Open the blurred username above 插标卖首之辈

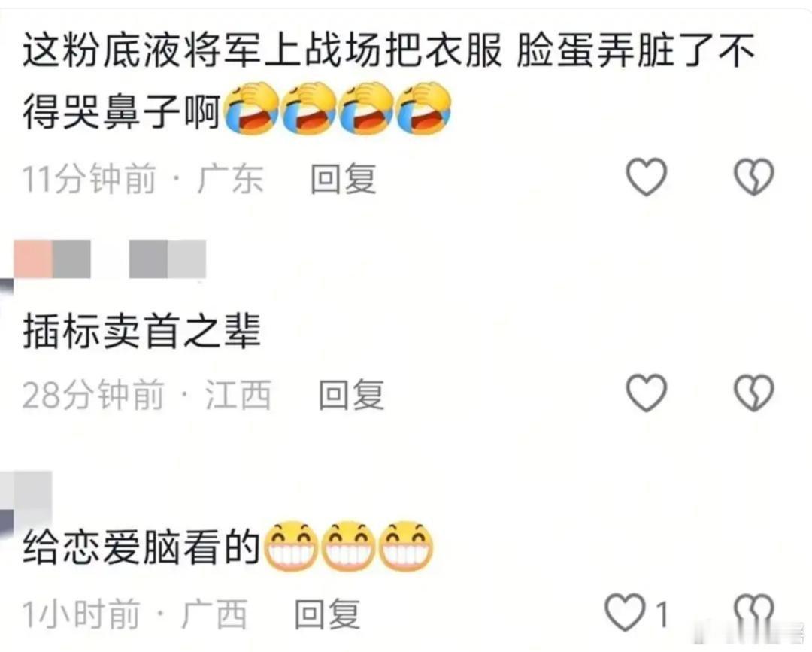110,259
